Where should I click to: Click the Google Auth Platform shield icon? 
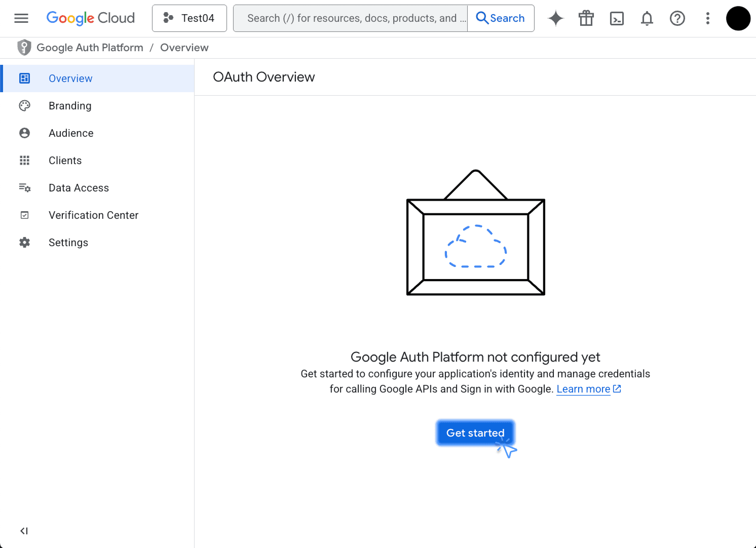click(24, 48)
